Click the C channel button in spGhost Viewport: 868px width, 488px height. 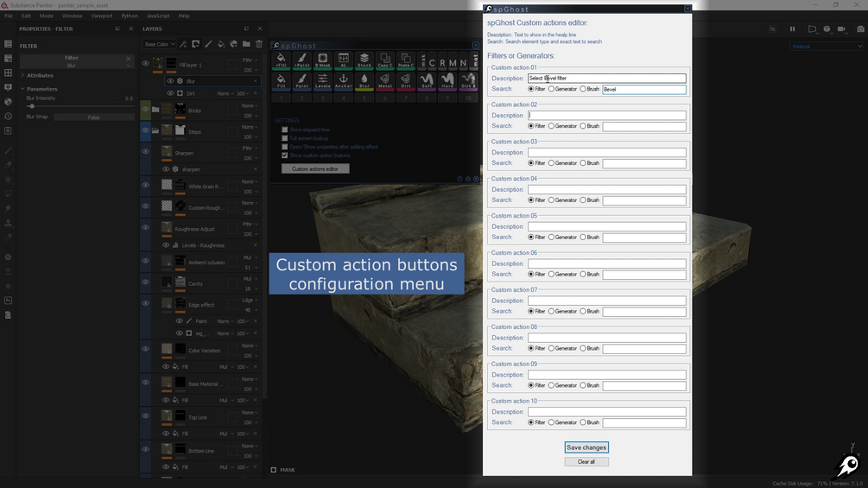tap(433, 63)
